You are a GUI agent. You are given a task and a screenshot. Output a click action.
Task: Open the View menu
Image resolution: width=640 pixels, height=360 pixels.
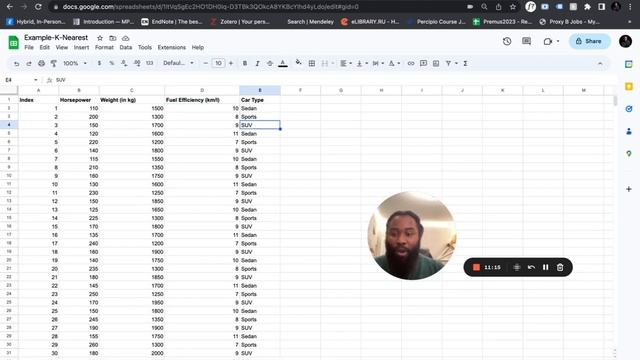(x=62, y=47)
